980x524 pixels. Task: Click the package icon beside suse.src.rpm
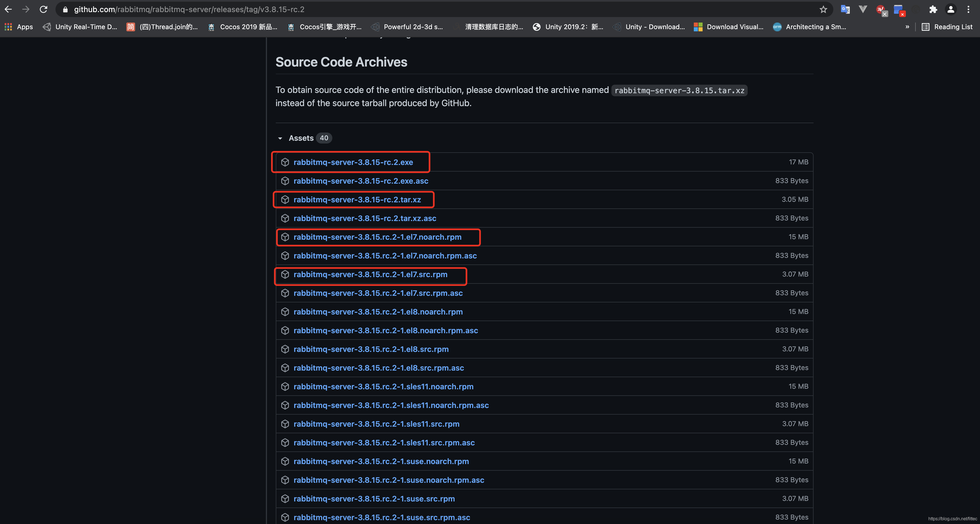[x=285, y=498]
